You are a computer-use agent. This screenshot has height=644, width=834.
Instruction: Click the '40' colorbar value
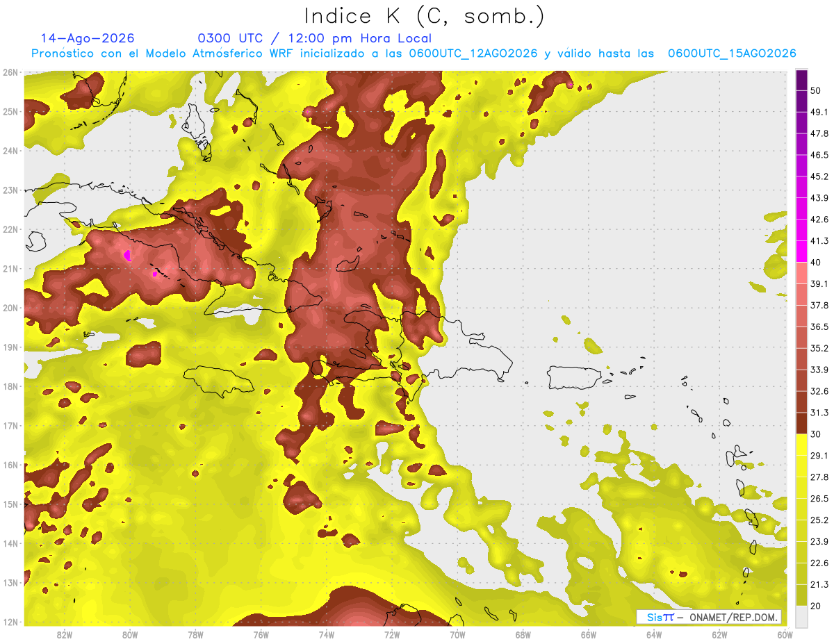click(x=816, y=263)
